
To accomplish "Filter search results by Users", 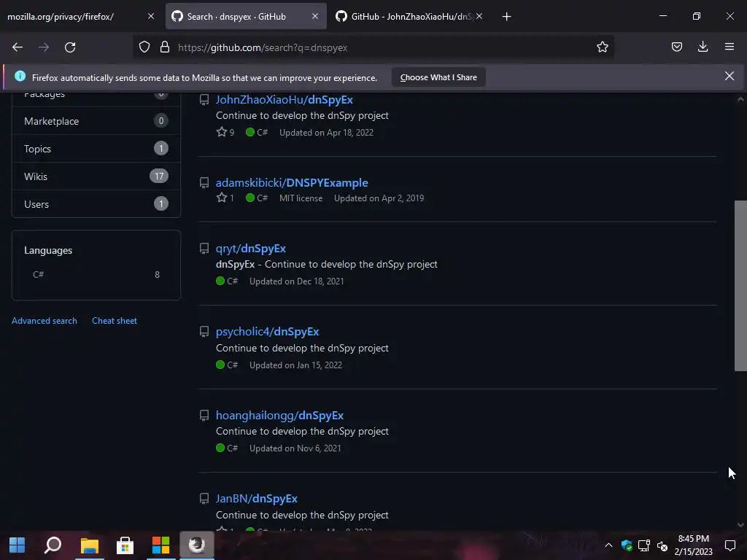I will pos(96,204).
